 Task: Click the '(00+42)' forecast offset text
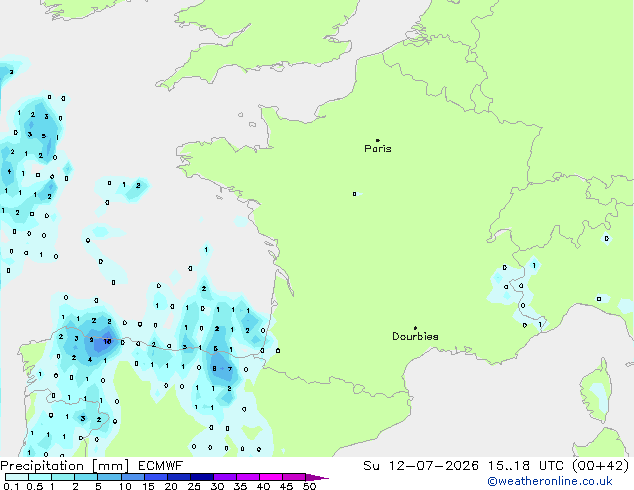(x=600, y=466)
